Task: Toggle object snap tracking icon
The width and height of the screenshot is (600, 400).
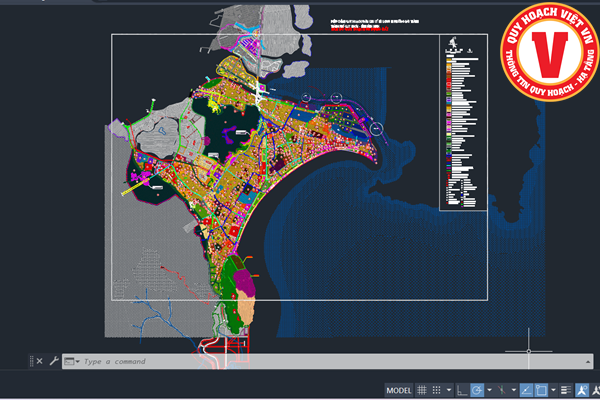Action: click(x=527, y=390)
